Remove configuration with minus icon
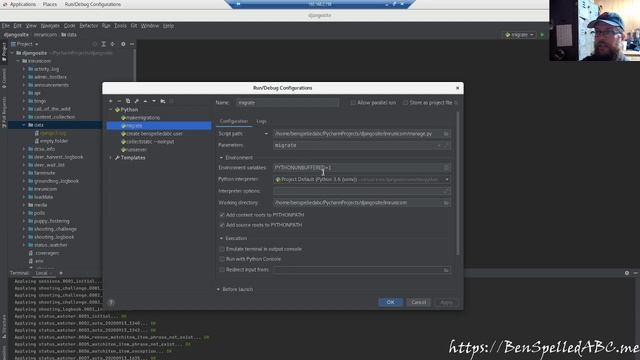 [x=119, y=101]
